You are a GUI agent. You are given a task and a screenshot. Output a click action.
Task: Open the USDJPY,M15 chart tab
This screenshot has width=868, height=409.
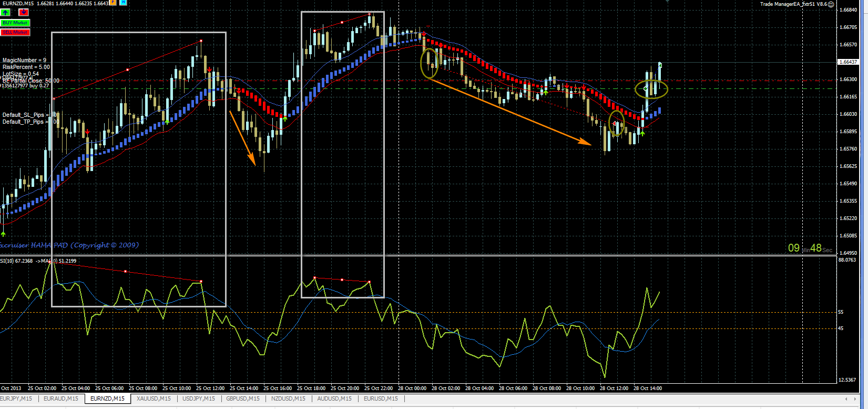[199, 398]
